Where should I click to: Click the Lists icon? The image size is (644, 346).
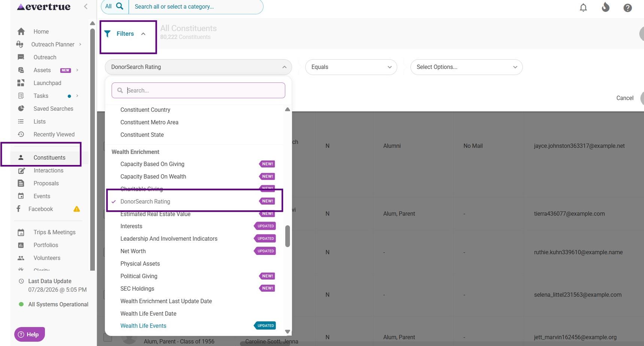pos(21,121)
